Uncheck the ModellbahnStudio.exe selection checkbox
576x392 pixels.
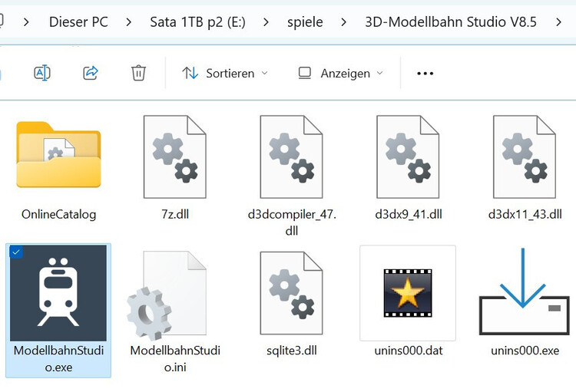17,252
